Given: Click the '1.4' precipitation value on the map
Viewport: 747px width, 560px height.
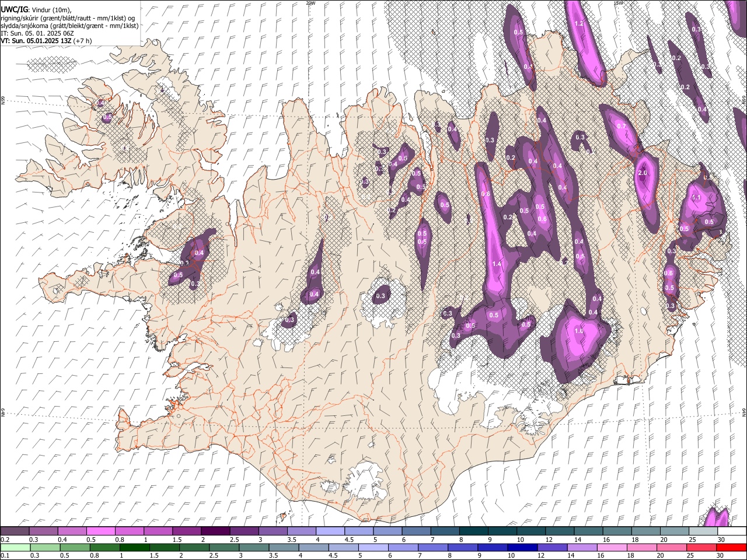Looking at the screenshot, I should 497,264.
